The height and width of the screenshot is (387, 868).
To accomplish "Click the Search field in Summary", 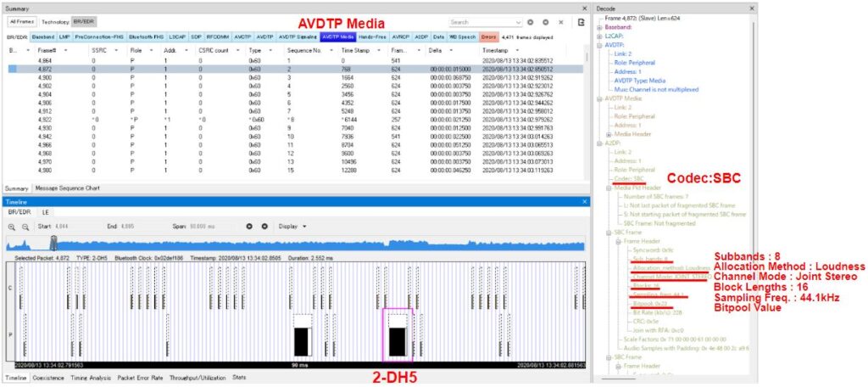I will coord(481,22).
